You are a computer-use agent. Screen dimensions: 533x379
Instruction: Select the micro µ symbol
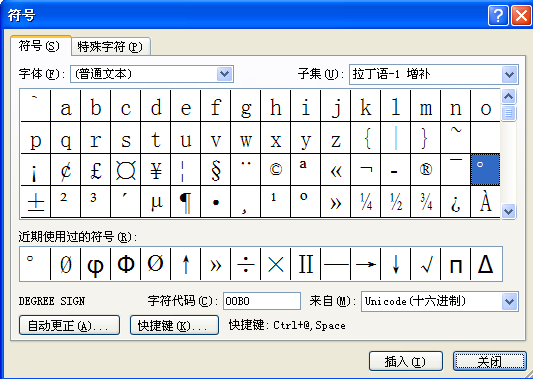pyautogui.click(x=156, y=201)
